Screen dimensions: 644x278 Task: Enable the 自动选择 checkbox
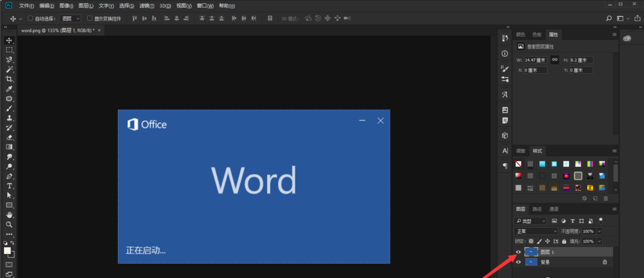(30, 19)
